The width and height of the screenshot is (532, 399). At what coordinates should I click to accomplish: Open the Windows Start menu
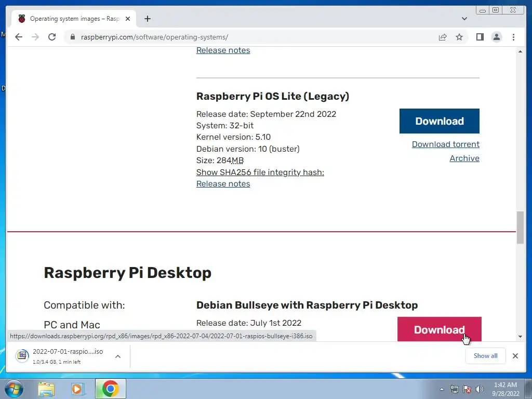click(14, 389)
